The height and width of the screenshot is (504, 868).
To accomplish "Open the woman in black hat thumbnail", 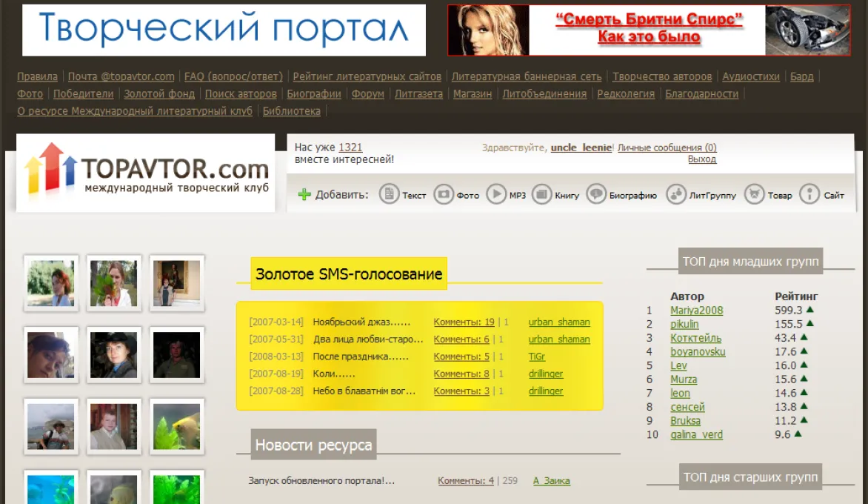I will pyautogui.click(x=113, y=355).
